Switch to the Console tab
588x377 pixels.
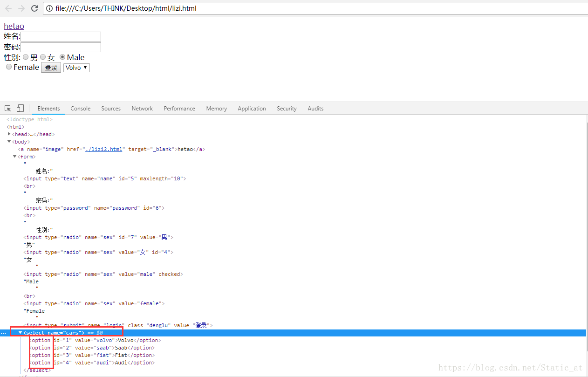coord(80,108)
